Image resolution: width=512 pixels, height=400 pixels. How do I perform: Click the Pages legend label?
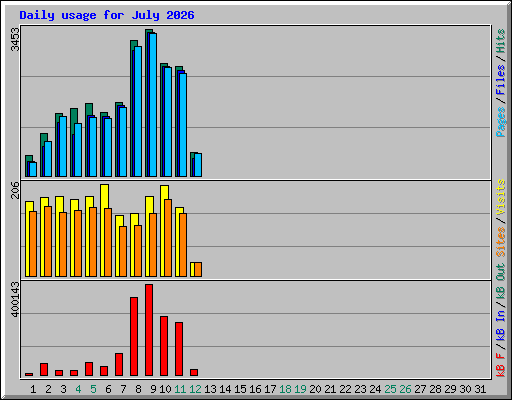click(x=500, y=122)
